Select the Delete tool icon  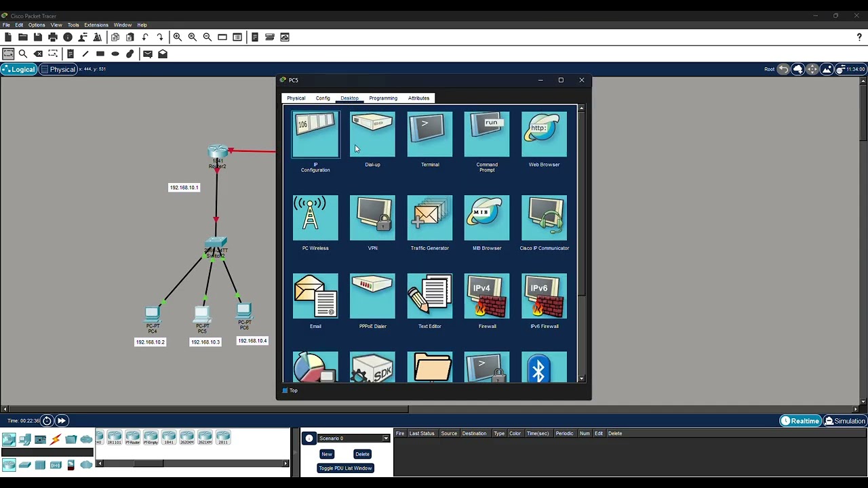click(38, 54)
